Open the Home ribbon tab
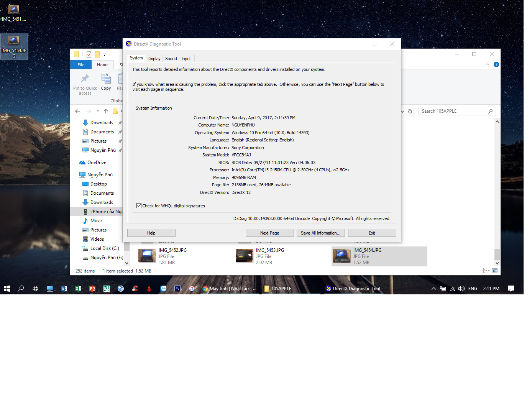Viewport: 532px width, 399px height. coord(103,65)
